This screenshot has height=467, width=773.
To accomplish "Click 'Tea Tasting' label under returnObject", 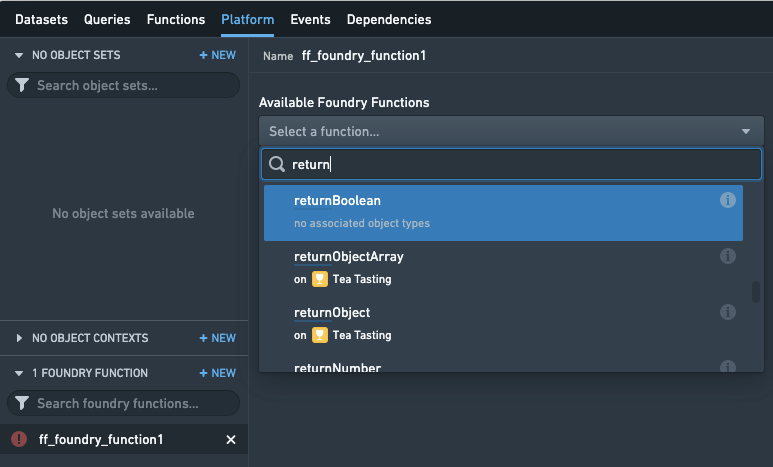I will (362, 335).
